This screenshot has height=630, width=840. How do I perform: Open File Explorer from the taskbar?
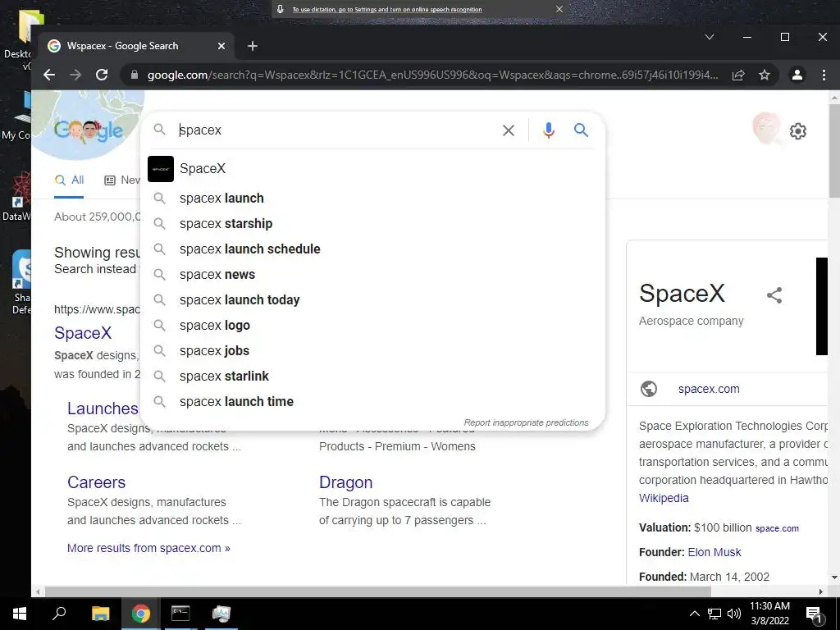pos(100,614)
